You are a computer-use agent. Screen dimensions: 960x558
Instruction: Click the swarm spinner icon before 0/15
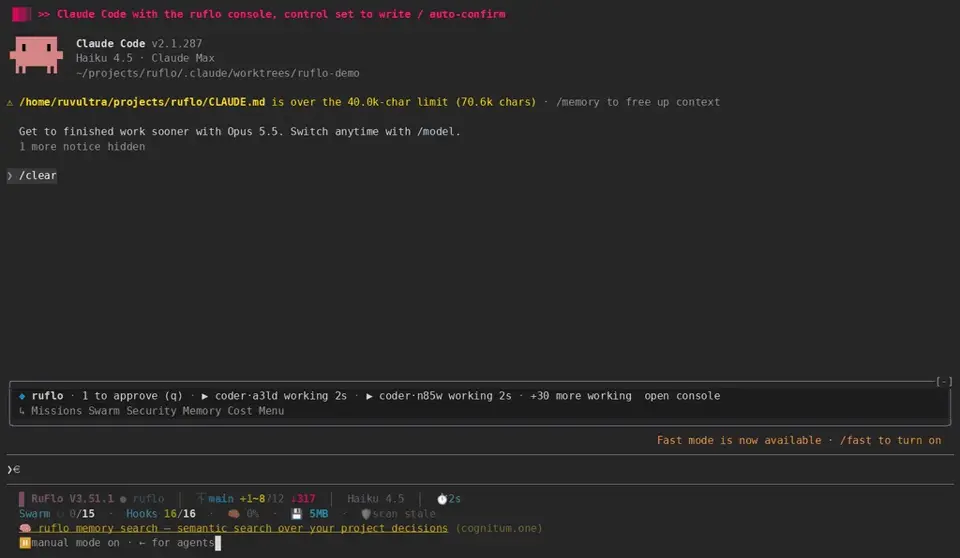[60, 514]
